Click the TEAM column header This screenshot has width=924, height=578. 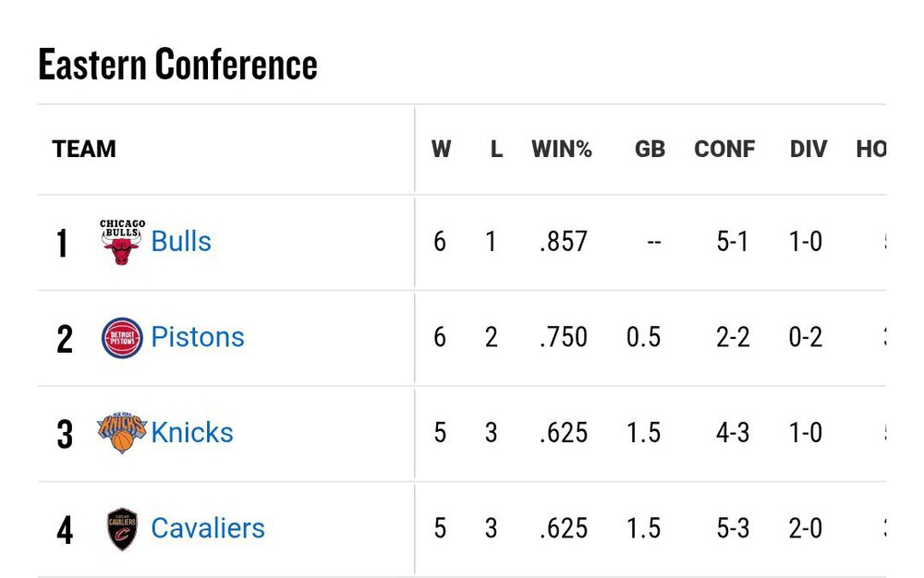pyautogui.click(x=84, y=150)
